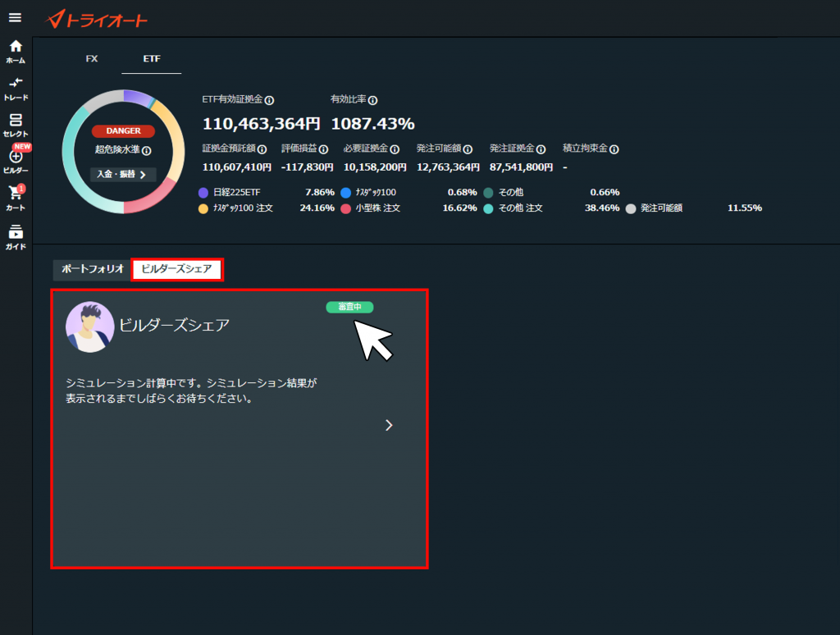Viewport: 840px width, 635px height.
Task: Click the 11.55% 発注可能額 percentage
Action: tap(745, 208)
